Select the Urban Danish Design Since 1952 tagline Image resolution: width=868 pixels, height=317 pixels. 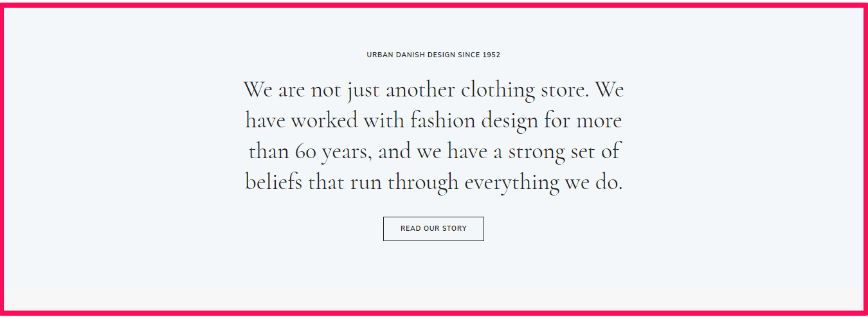pyautogui.click(x=433, y=55)
